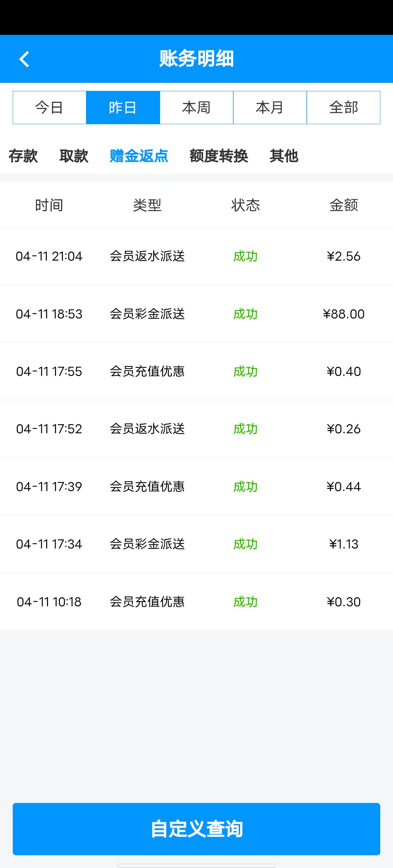
Task: Select the 全部 time filter
Action: coord(344,108)
